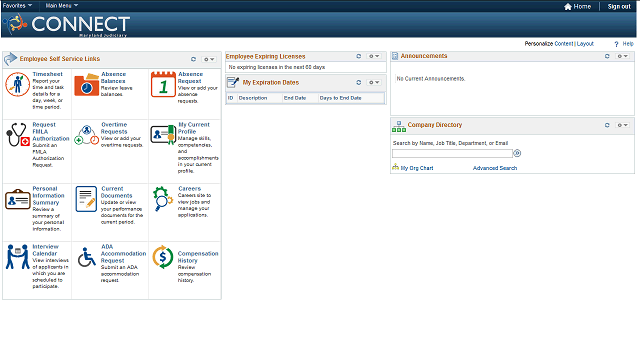Open Announcements settings dropdown
Screen dimensions: 640x360
[x=623, y=56]
